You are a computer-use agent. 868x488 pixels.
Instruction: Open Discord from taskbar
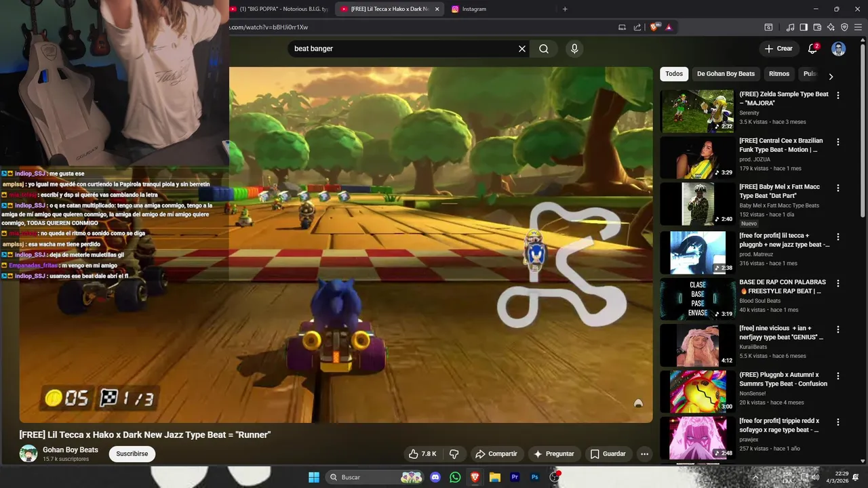(x=435, y=477)
